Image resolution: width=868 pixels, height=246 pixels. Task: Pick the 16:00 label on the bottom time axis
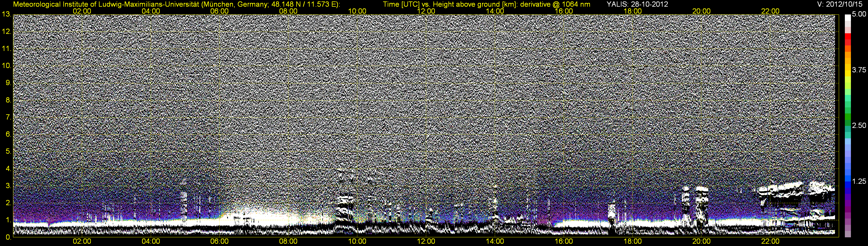[564, 242]
